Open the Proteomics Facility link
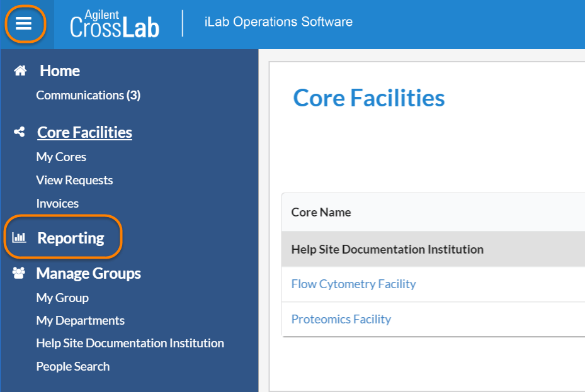This screenshot has height=392, width=585. [x=341, y=319]
